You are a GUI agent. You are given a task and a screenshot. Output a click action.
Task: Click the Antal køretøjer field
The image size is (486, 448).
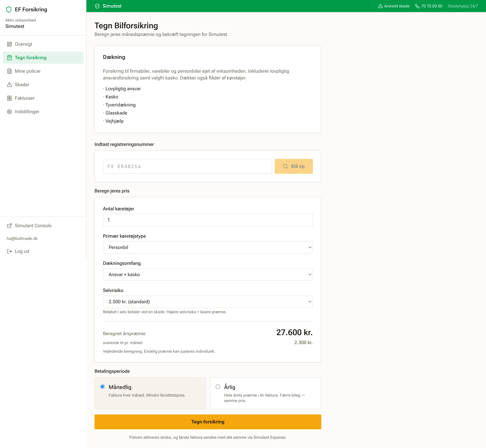208,220
